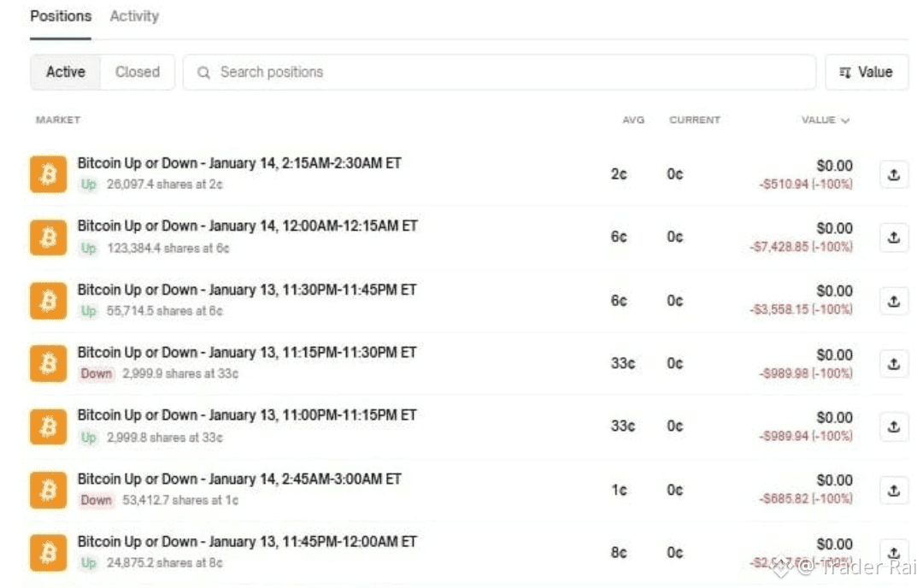Screen dimensions: 923x588
Task: Open the Positions tab
Action: 61,16
